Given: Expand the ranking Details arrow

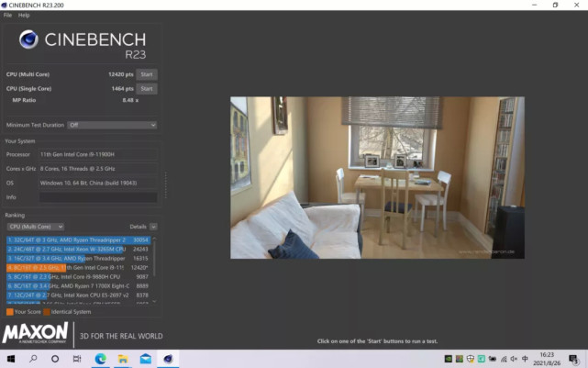Looking at the screenshot, I should tap(153, 227).
